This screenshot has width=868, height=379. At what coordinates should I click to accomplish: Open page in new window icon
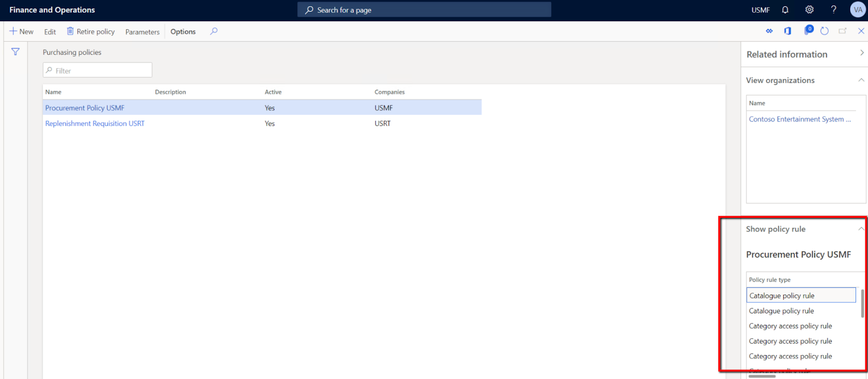pyautogui.click(x=843, y=31)
